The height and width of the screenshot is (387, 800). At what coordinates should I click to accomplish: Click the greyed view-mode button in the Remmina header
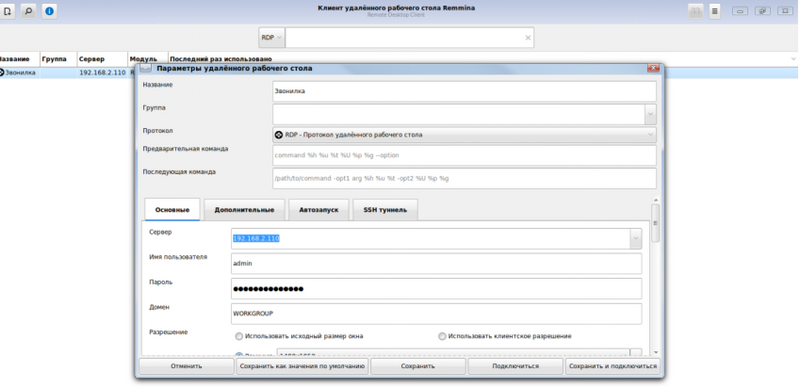pos(695,11)
